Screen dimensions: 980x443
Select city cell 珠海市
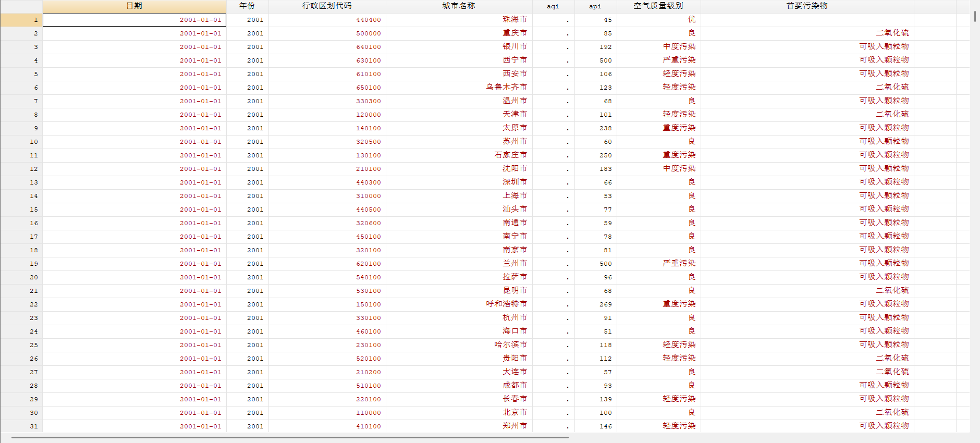[459, 20]
